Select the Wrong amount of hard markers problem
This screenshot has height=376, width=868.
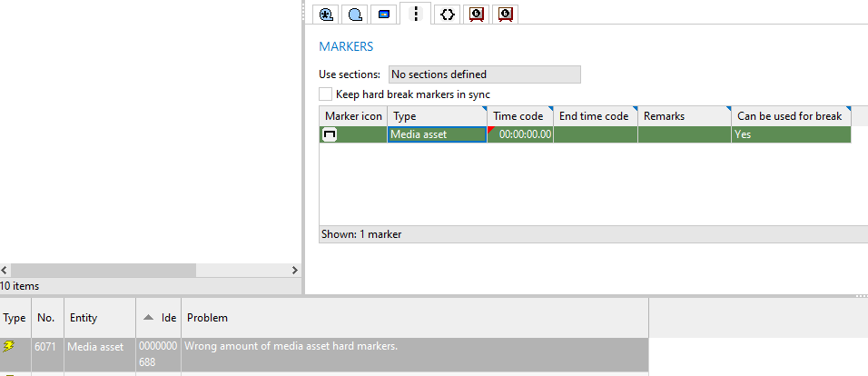[x=291, y=346]
